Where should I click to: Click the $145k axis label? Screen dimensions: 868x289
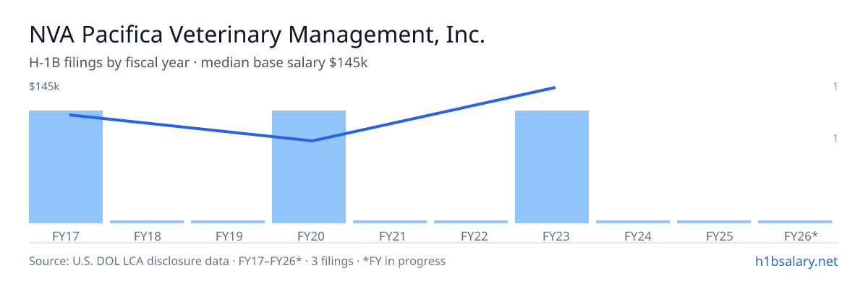click(x=44, y=87)
